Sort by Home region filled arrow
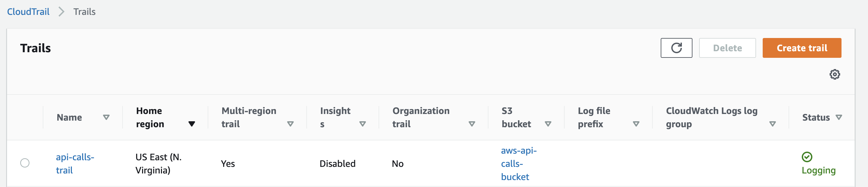 coord(191,124)
